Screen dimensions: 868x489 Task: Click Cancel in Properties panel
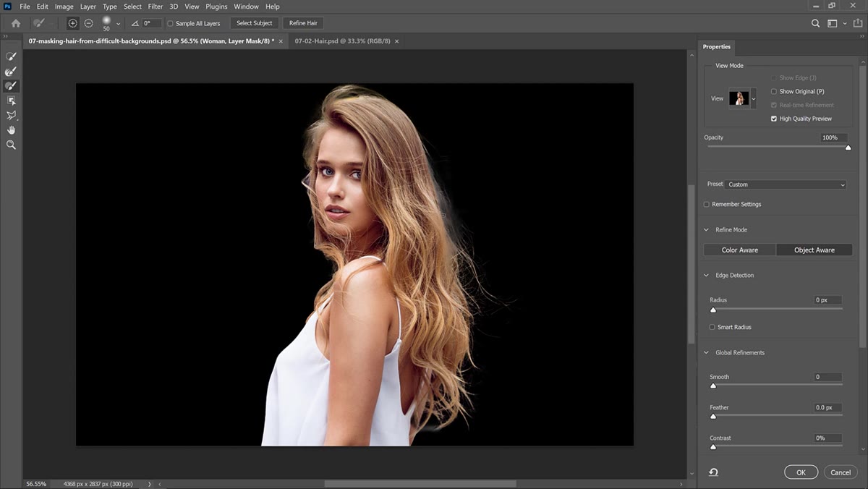pyautogui.click(x=841, y=472)
